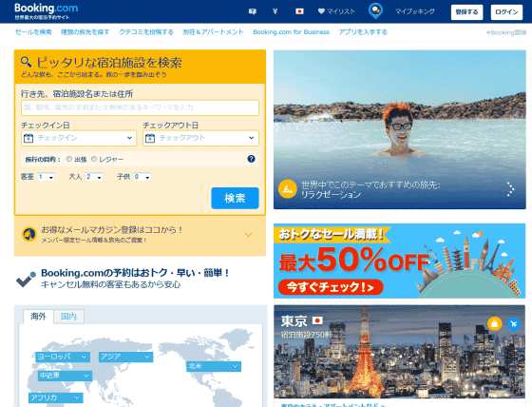Expand the アフリカ region dropdown
This screenshot has height=407, width=532.
[x=56, y=397]
